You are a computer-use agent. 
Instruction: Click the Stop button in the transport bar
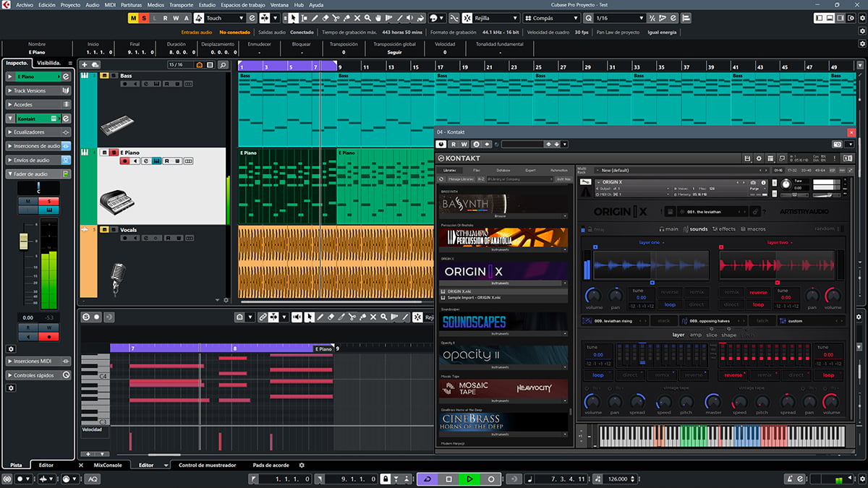click(x=448, y=479)
